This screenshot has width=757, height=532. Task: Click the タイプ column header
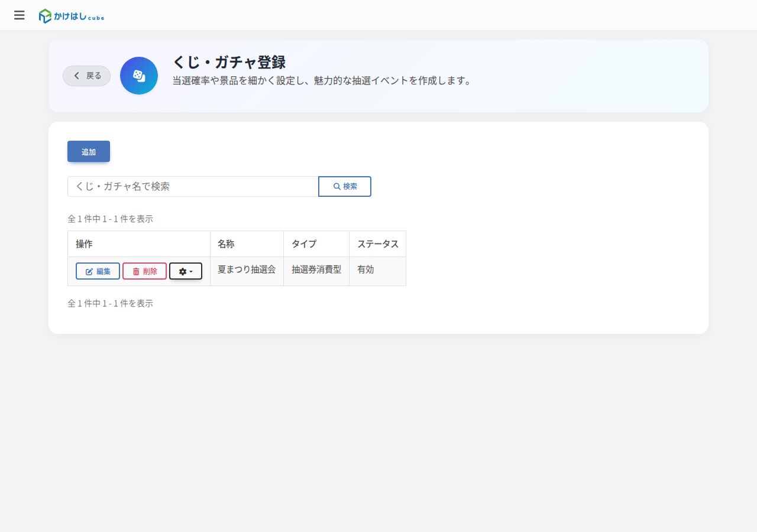(x=316, y=244)
